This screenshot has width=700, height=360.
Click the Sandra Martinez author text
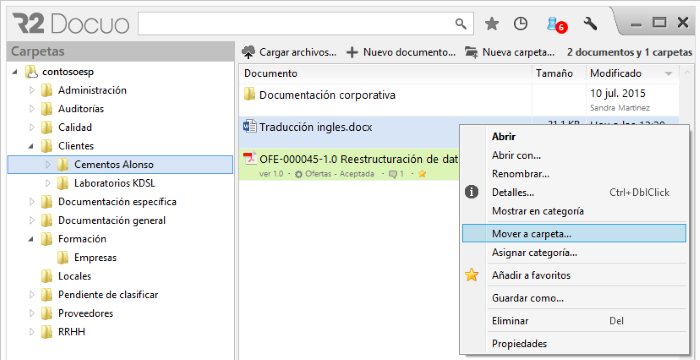[x=620, y=108]
